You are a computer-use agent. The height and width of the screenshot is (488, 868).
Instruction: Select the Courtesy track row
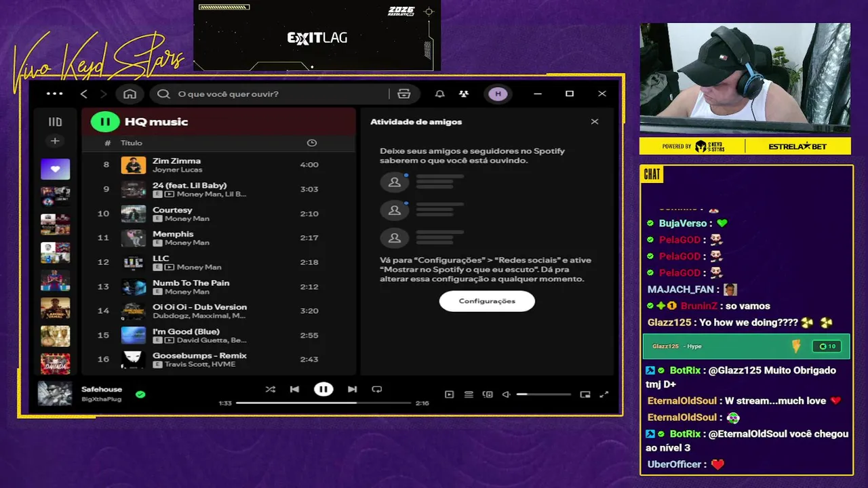pyautogui.click(x=218, y=213)
